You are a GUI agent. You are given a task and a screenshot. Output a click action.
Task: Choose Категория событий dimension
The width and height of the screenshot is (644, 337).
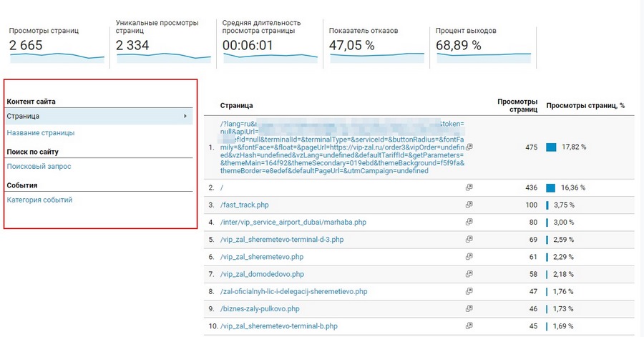coord(39,200)
